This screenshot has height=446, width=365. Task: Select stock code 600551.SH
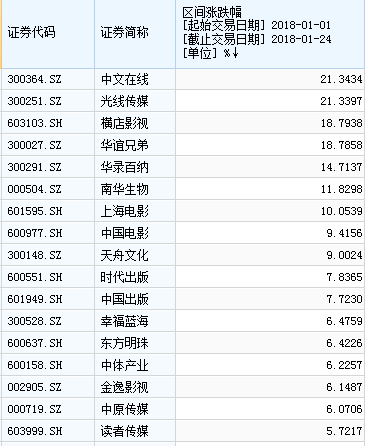35,277
